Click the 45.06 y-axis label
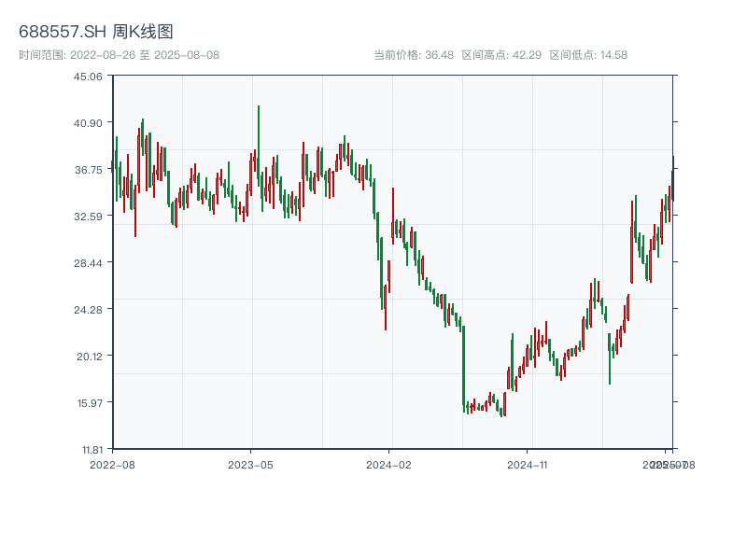Viewport: 747px width, 560px height. pos(88,77)
